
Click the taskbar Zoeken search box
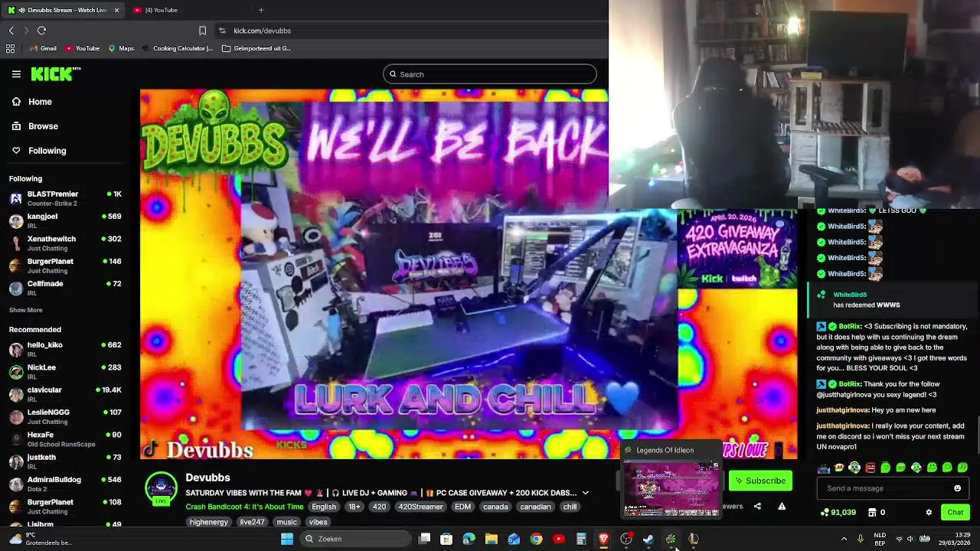356,539
